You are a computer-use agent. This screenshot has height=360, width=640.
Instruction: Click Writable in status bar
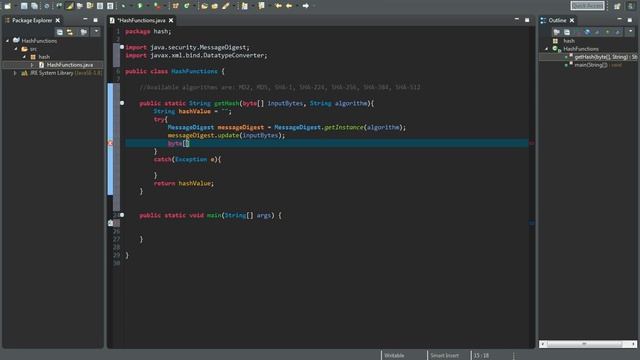pyautogui.click(x=394, y=356)
